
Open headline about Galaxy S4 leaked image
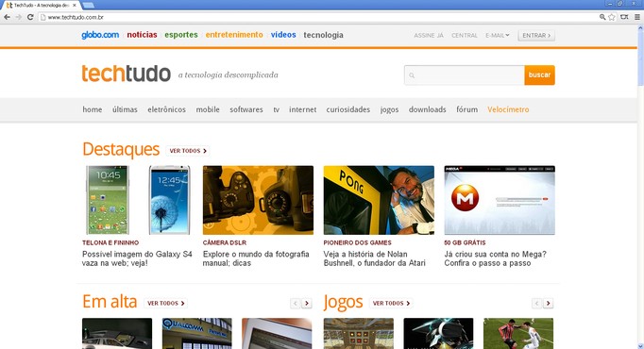click(137, 258)
